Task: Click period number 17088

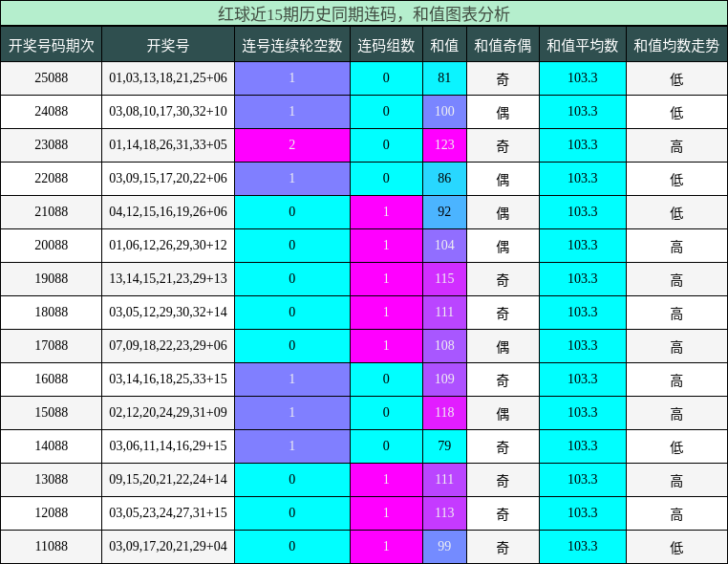Action: click(51, 346)
